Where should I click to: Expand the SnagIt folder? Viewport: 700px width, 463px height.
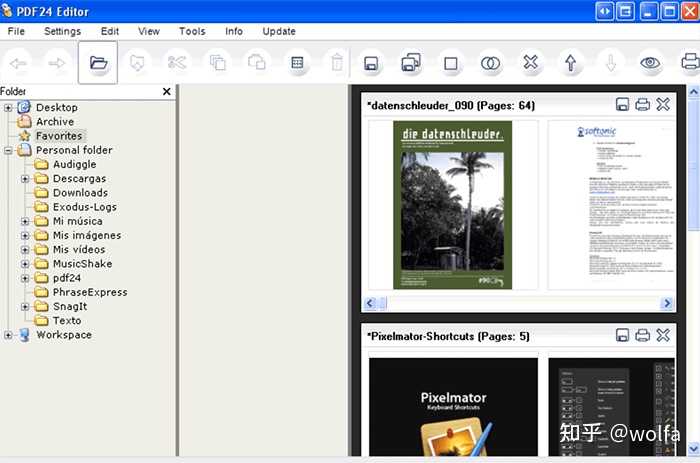coord(25,307)
